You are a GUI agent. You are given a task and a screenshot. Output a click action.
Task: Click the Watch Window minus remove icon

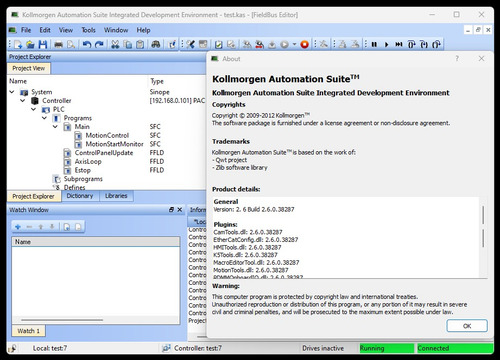[x=29, y=227]
